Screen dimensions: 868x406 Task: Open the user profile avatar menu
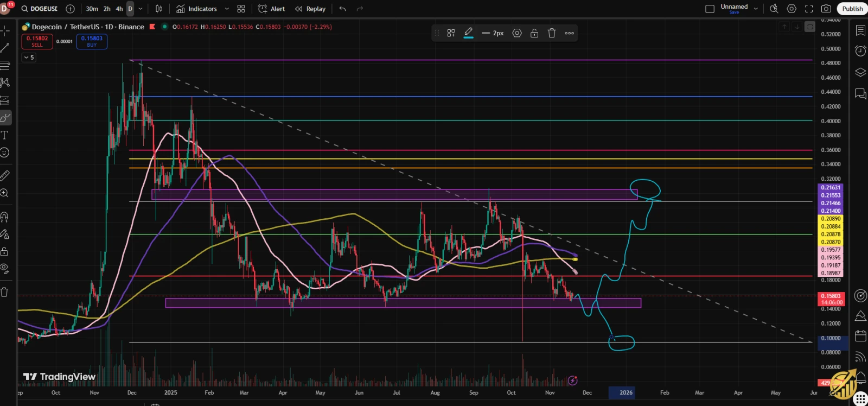tap(5, 8)
